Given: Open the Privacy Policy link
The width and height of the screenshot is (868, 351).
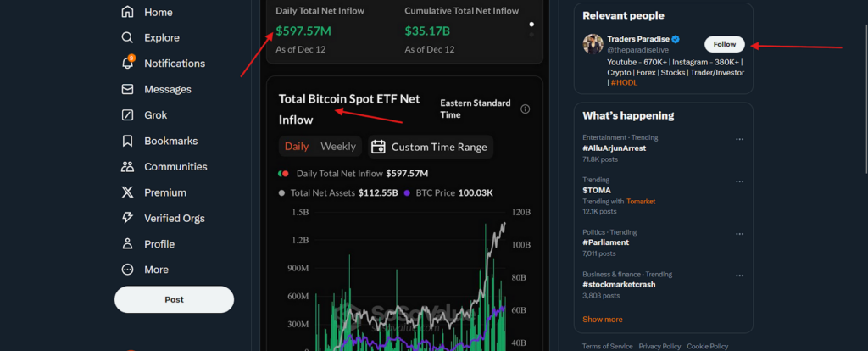Looking at the screenshot, I should (659, 346).
